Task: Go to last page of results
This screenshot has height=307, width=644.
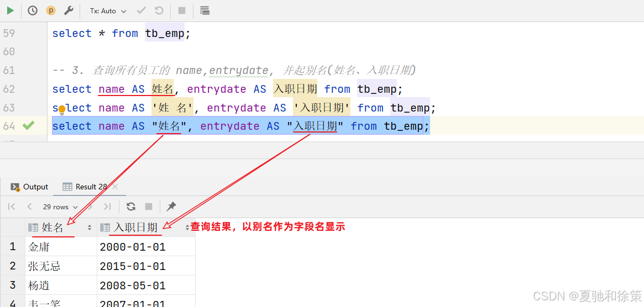Action: (x=107, y=207)
